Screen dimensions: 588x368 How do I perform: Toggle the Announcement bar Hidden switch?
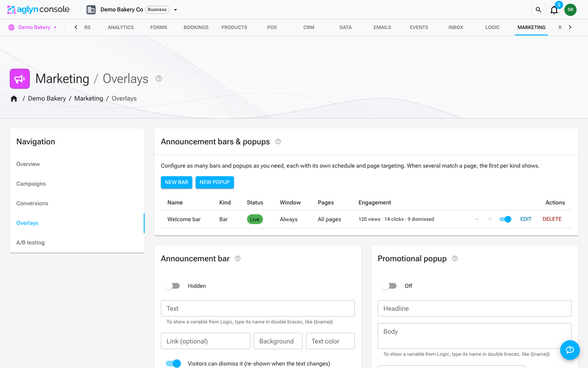point(172,286)
